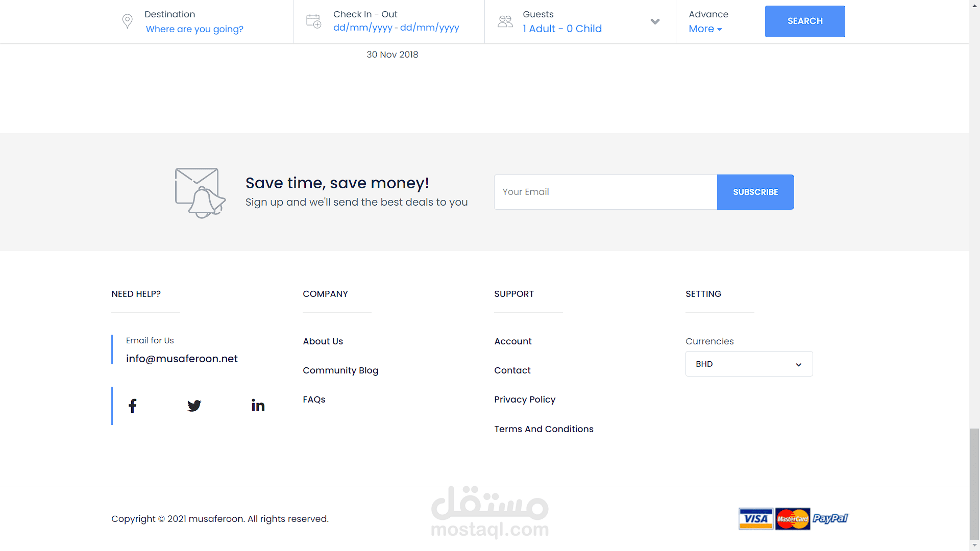Click the PayPal payment logo
The height and width of the screenshot is (551, 980).
pyautogui.click(x=830, y=519)
